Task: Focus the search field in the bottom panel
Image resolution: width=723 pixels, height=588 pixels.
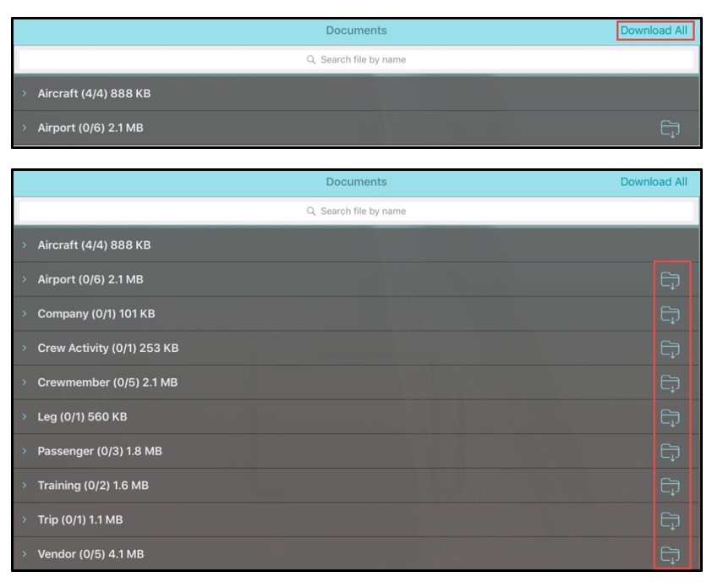Action: point(356,212)
